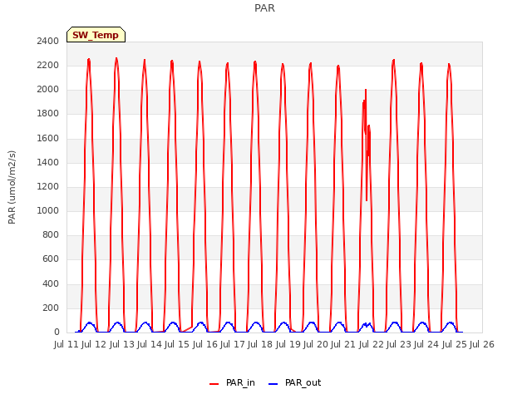This screenshot has width=532, height=399.
Task: Click the Jul 12 x-axis label
Action: point(94,344)
